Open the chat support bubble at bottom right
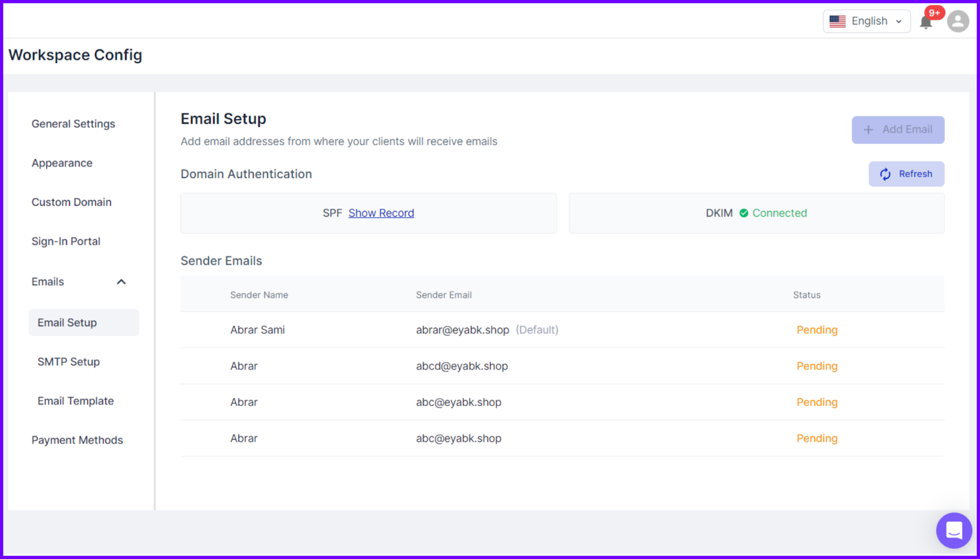 coord(954,530)
